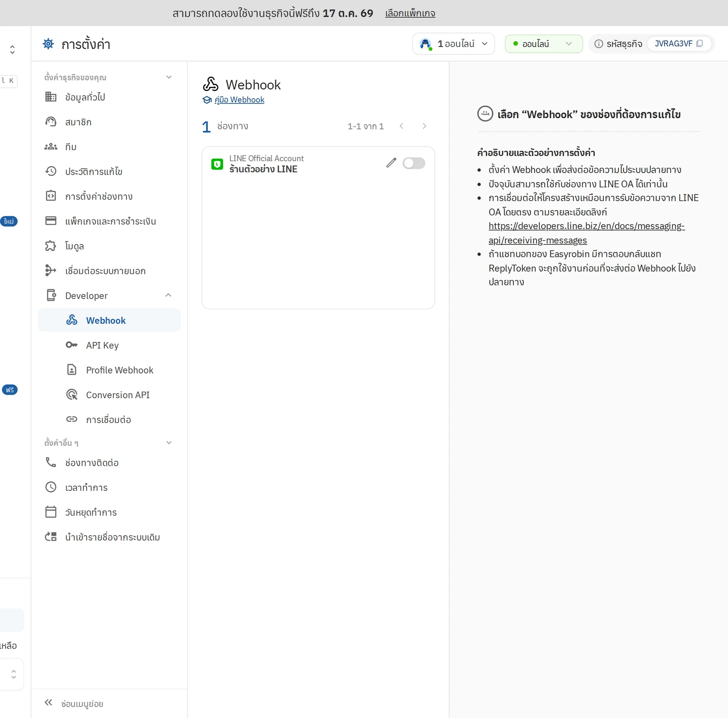Select เชื่อมต่อระบบภายนอก in the sidebar
This screenshot has height=718, width=728.
click(109, 271)
